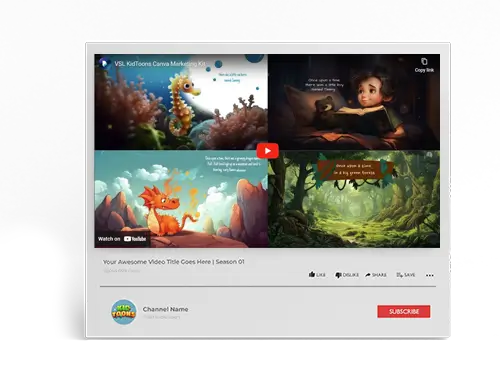The width and height of the screenshot is (500, 371).
Task: Select the orange dragon thumbnail
Action: pos(181,199)
